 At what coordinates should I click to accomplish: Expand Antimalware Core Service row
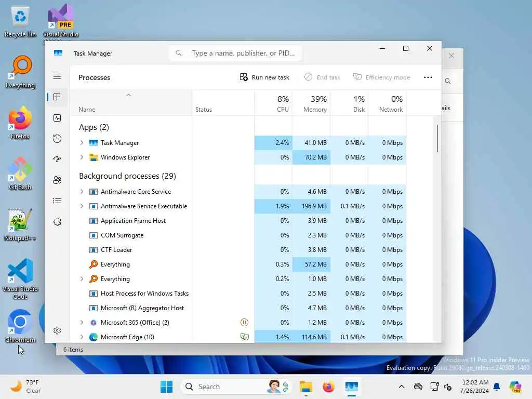click(x=82, y=192)
